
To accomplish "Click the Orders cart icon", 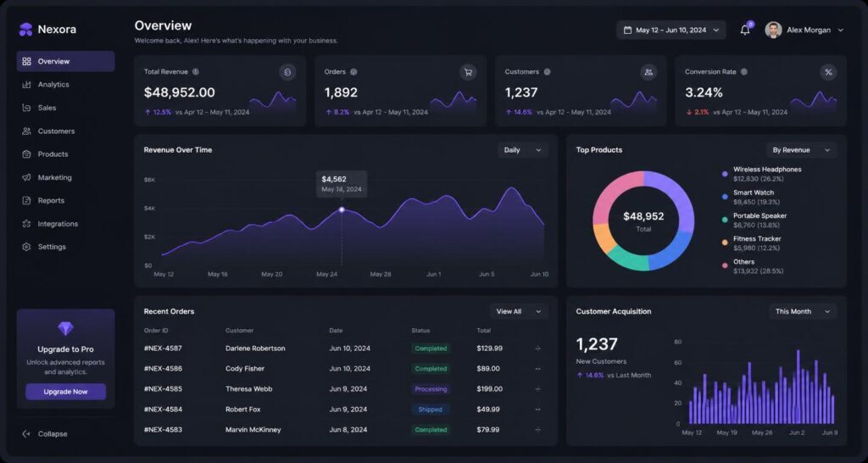I will click(x=468, y=72).
